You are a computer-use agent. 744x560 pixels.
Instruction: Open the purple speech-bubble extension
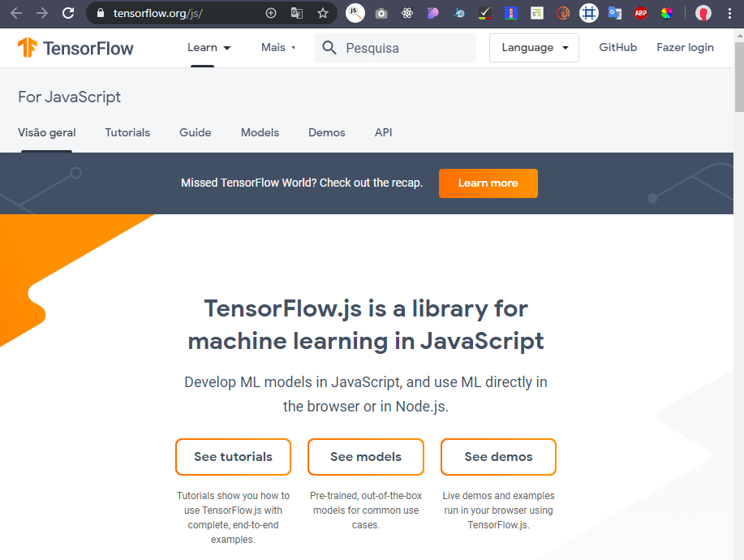pos(432,13)
